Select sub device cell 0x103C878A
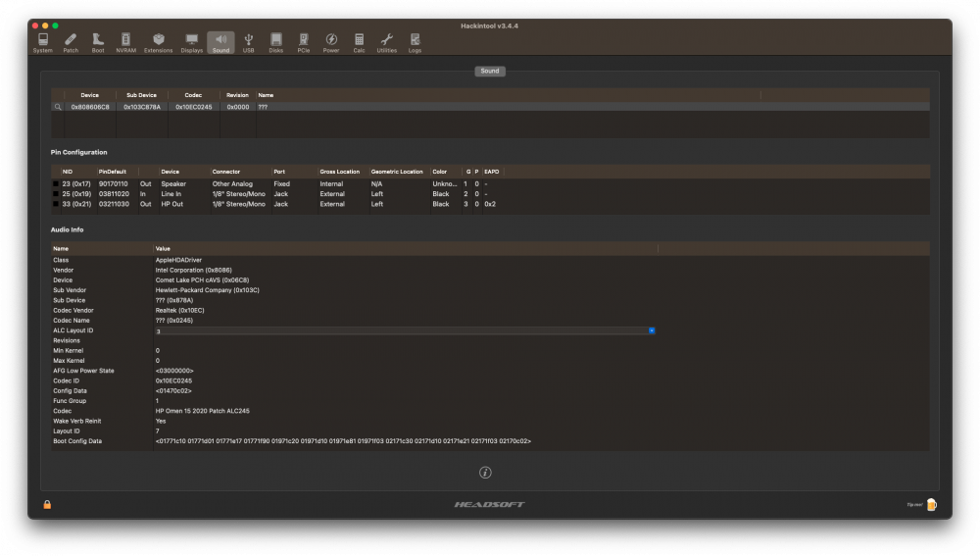Viewport: 980px width, 556px height. 142,107
